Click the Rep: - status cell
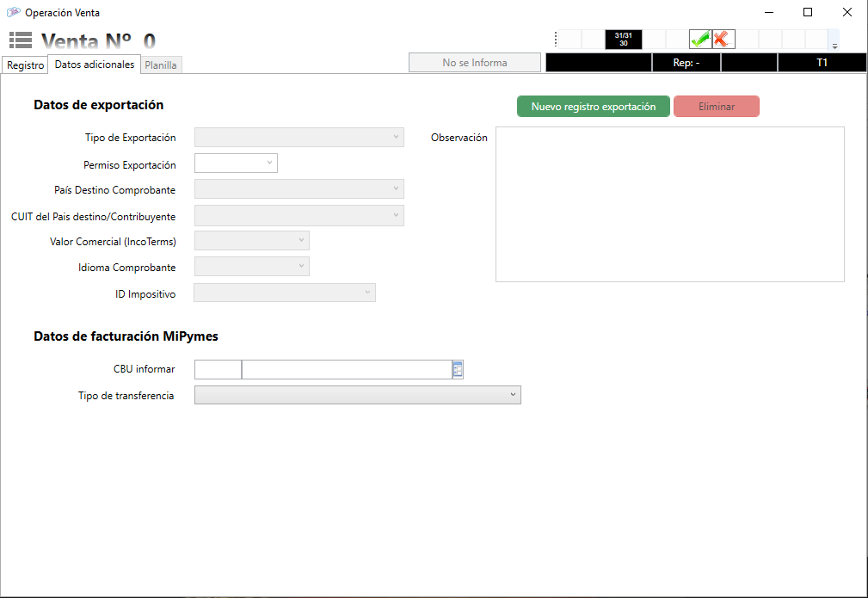 [686, 63]
